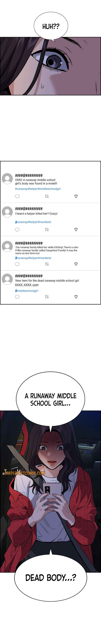
Task: Click reply bubble on Sangcheol Family post
Action: [x=17, y=264]
